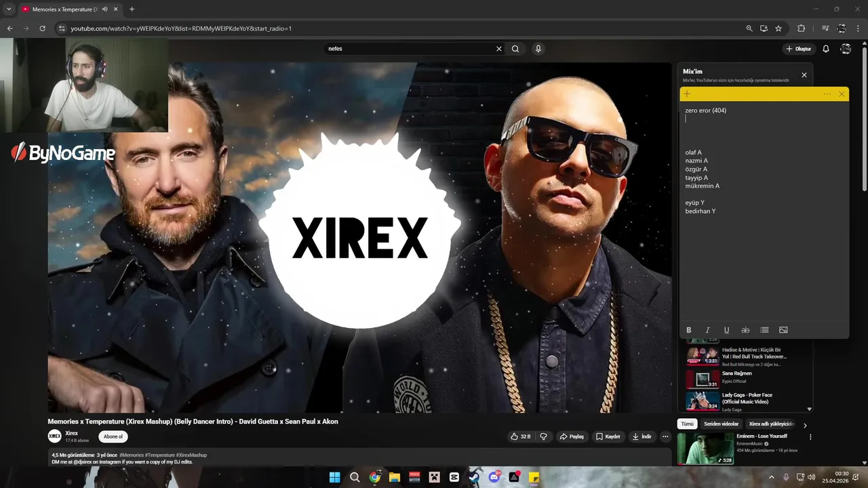
Task: Click the browser address bar URL
Action: (x=181, y=28)
